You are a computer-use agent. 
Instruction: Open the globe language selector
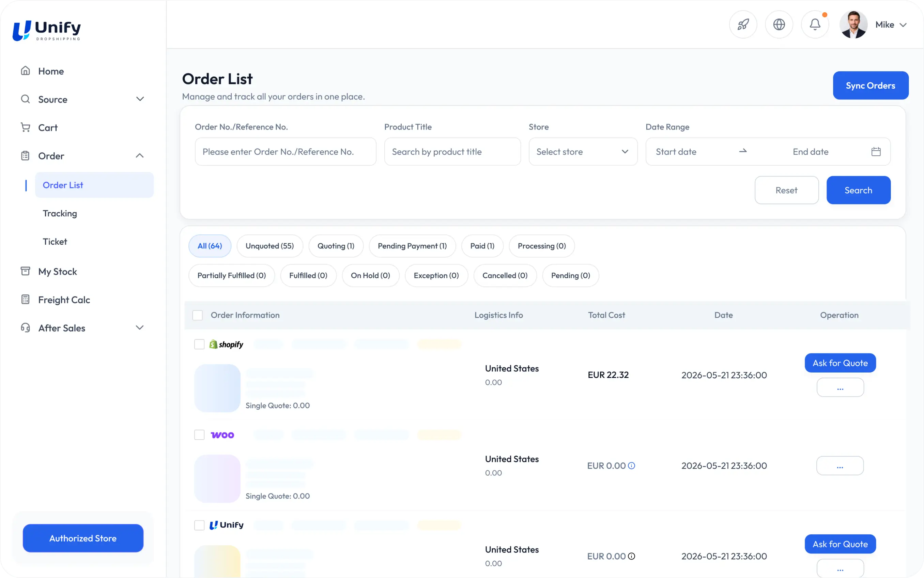point(779,25)
